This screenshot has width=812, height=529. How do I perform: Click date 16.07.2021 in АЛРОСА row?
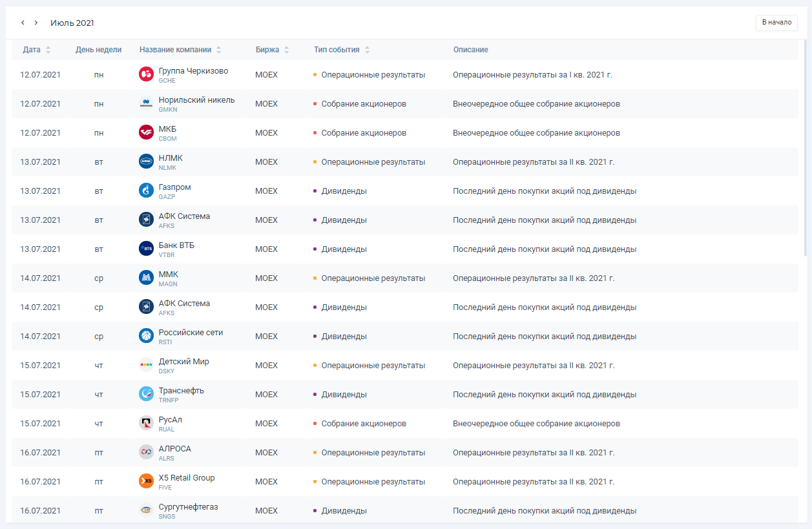pos(40,452)
